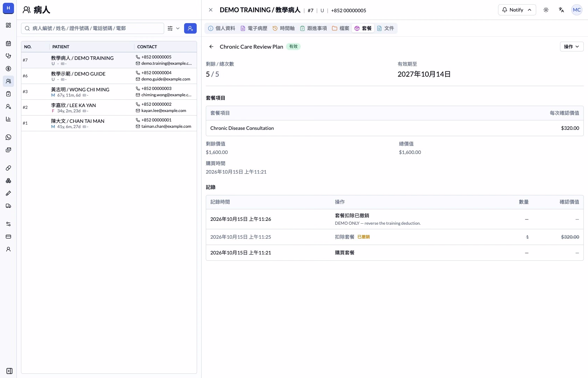Switch to the 個人資料 tab
The height and width of the screenshot is (378, 588).
coord(222,28)
